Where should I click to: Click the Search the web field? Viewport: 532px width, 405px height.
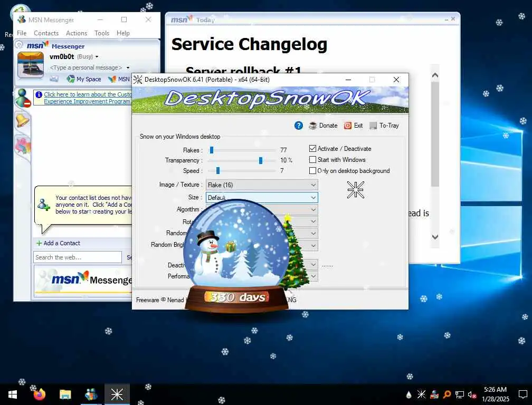pyautogui.click(x=78, y=257)
